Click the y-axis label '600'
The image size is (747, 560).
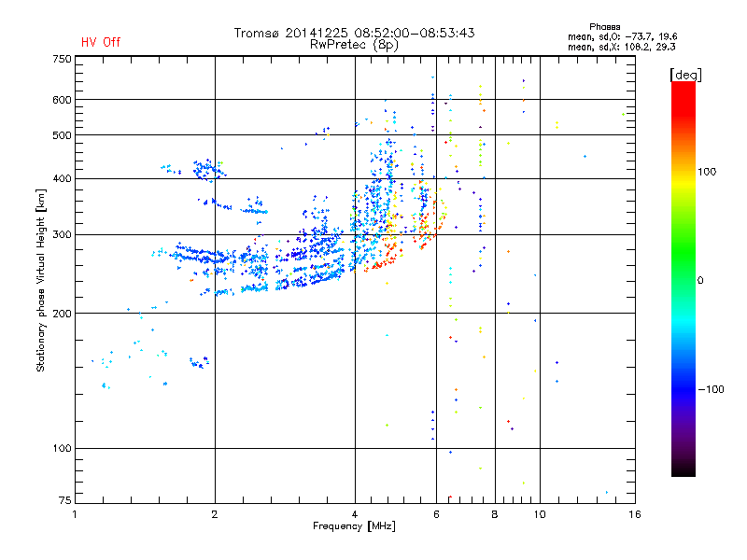click(62, 100)
